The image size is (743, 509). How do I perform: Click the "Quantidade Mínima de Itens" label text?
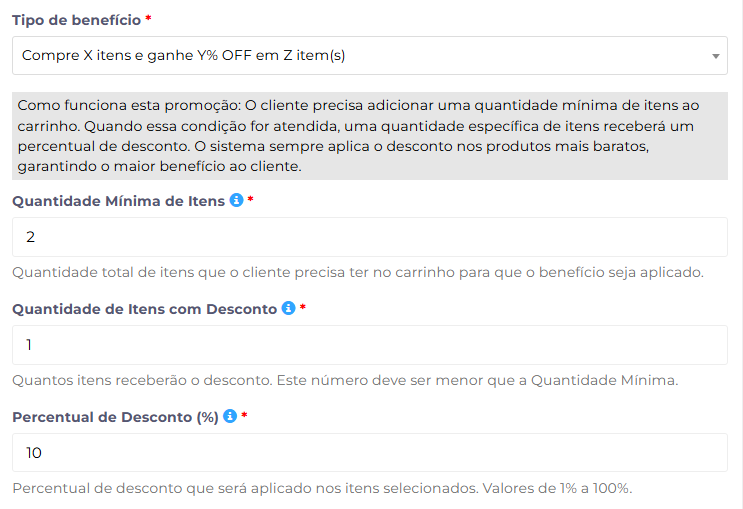(118, 201)
